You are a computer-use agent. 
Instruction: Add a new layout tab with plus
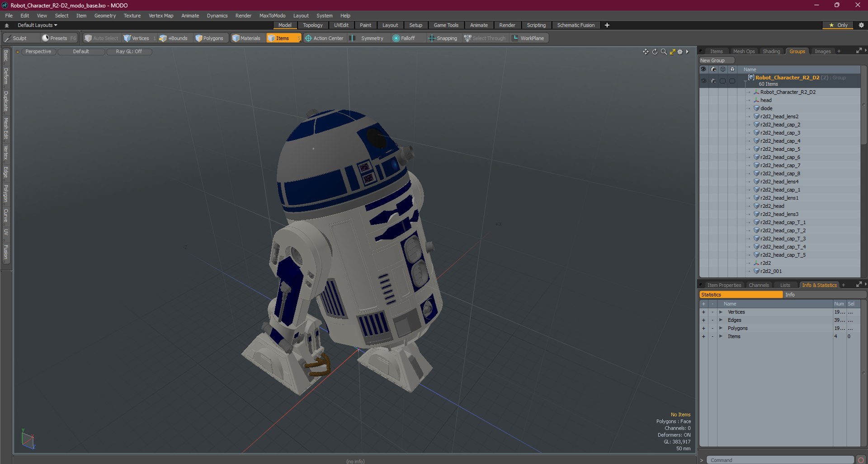coord(607,25)
